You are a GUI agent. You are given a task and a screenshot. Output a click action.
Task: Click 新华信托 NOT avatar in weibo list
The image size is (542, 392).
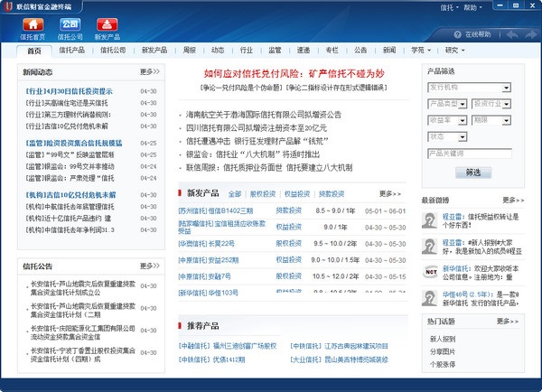click(x=431, y=272)
